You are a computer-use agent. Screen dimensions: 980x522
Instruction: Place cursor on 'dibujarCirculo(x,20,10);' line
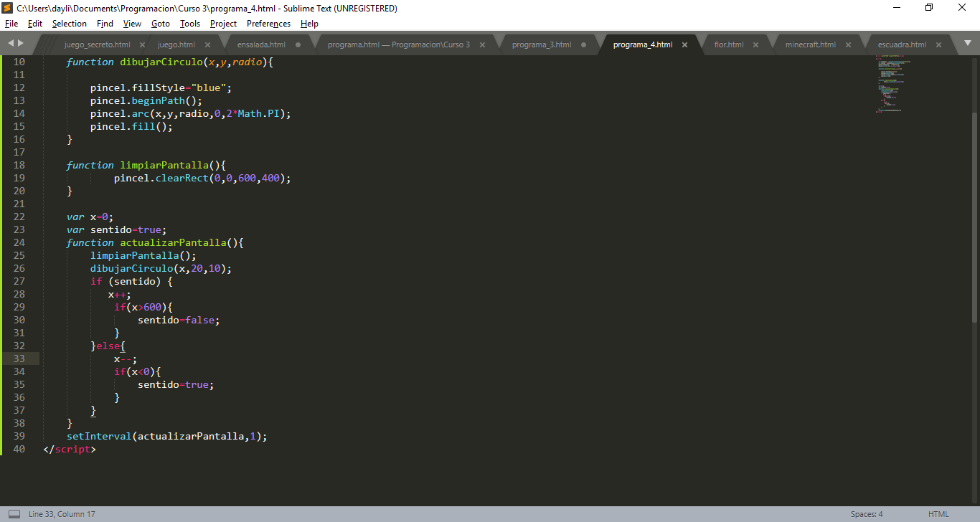tap(161, 268)
